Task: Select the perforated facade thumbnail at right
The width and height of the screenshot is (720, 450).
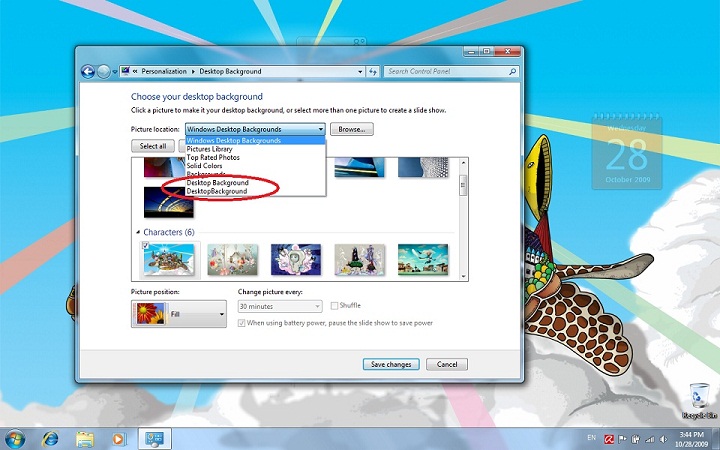Action: point(423,167)
